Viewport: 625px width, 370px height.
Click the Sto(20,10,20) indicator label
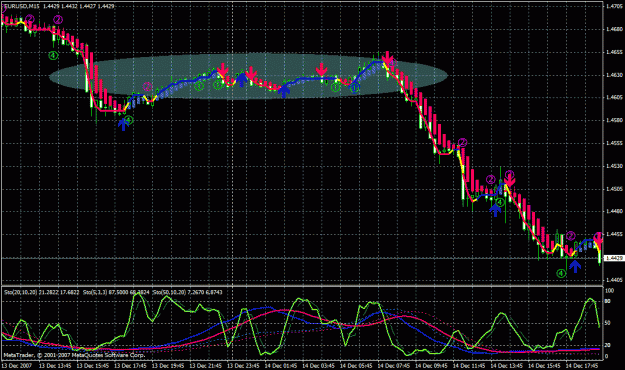coord(21,292)
